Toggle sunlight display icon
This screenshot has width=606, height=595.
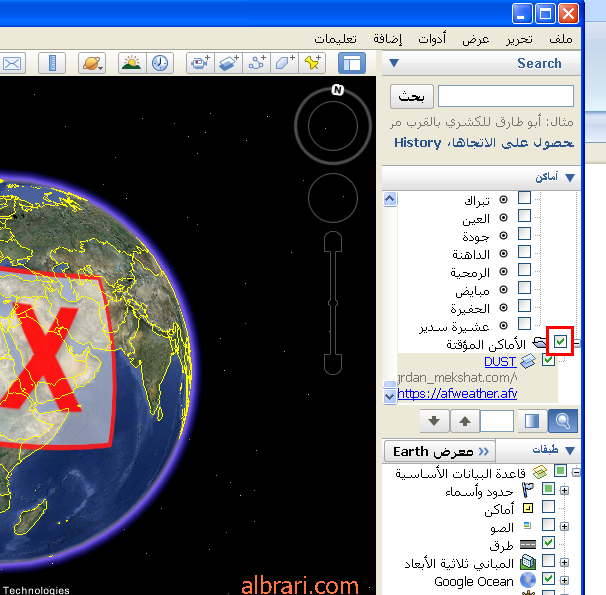(x=132, y=63)
